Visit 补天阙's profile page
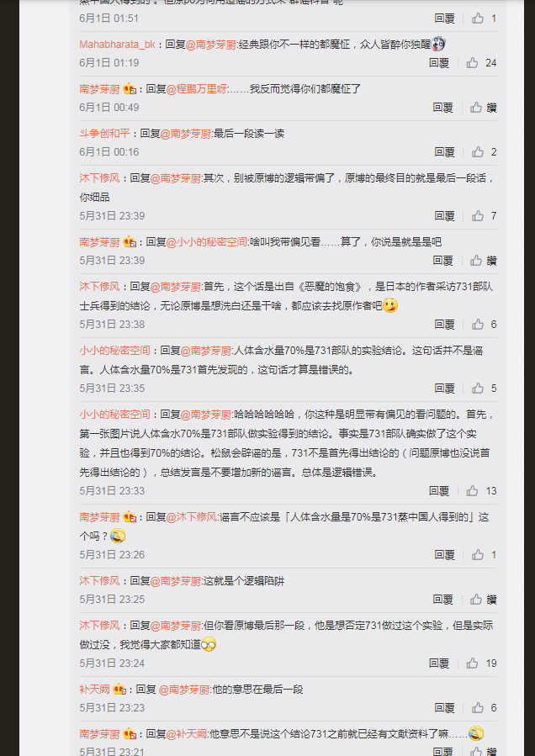The width and height of the screenshot is (535, 756). [x=94, y=690]
